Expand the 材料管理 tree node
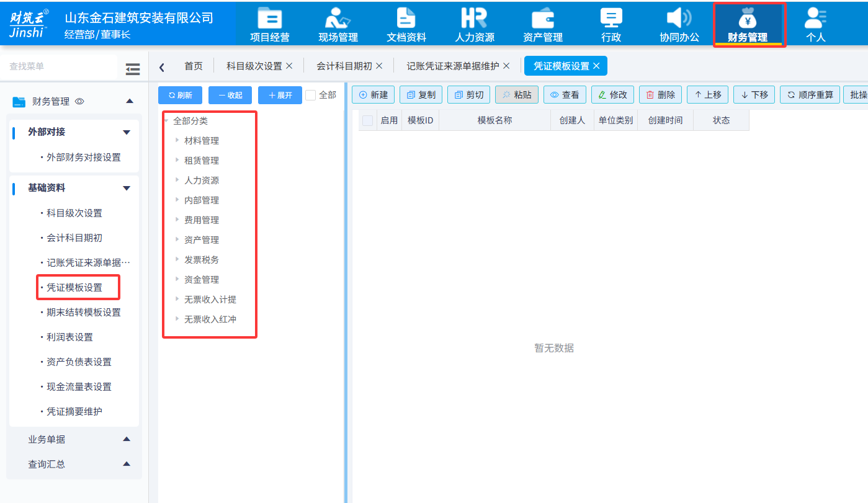Image resolution: width=868 pixels, height=503 pixels. coord(177,140)
